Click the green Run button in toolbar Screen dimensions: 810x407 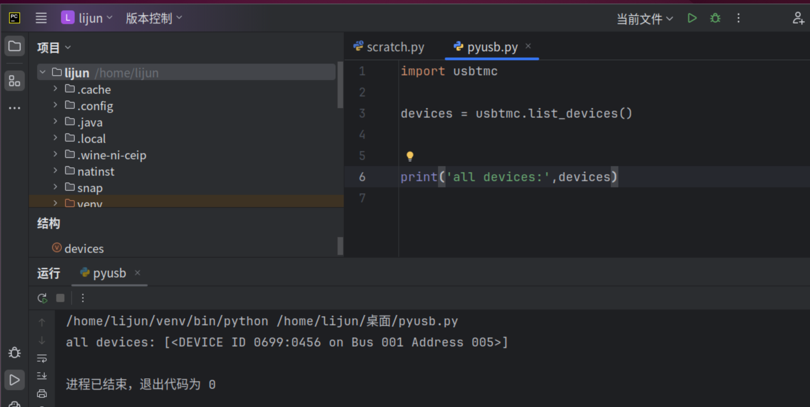692,18
